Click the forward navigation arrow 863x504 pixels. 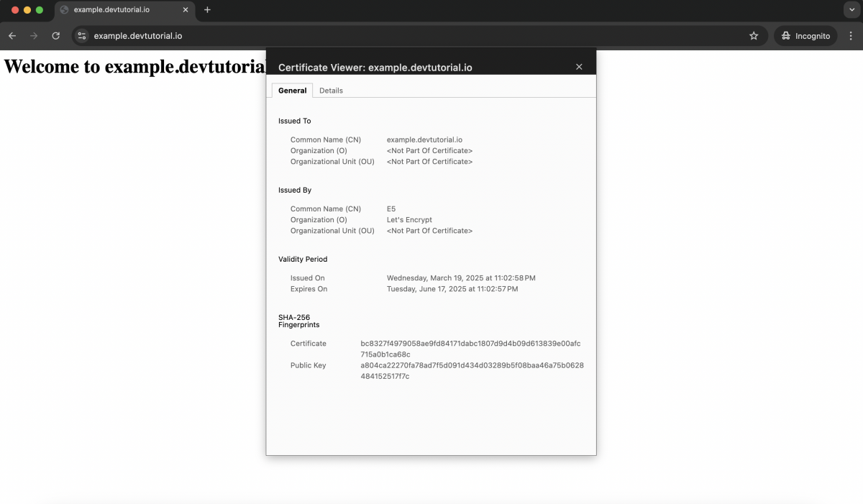[x=34, y=36]
